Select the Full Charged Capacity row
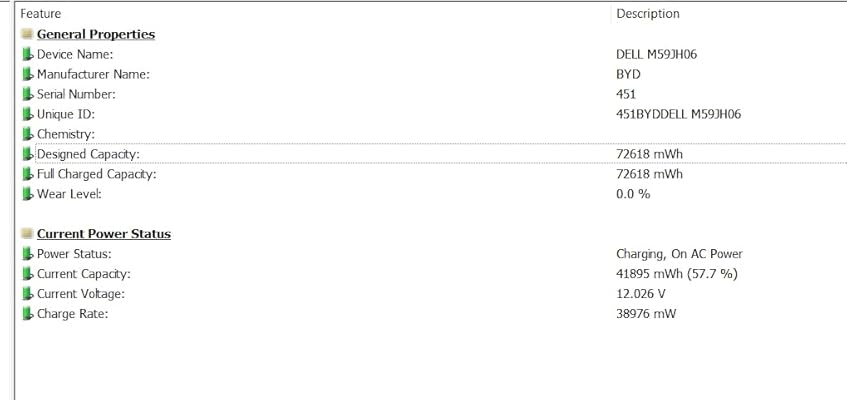Viewport: 847px width, 400px height. coord(96,174)
